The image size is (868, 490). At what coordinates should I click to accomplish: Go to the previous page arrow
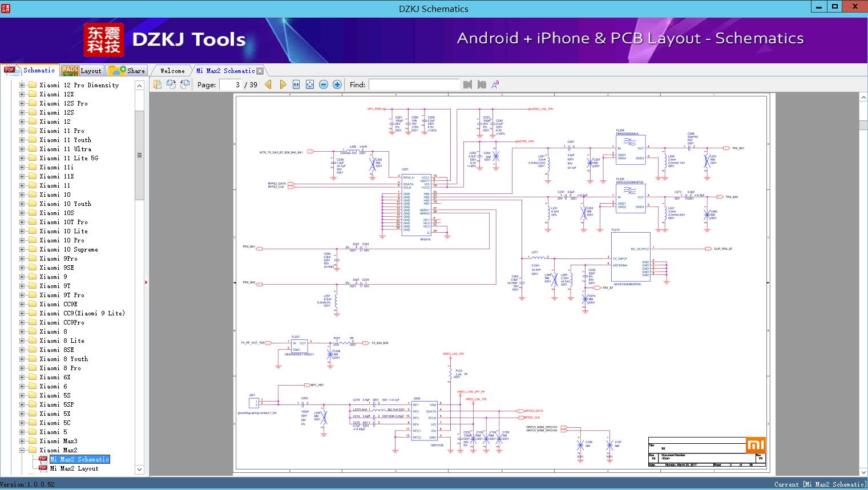[x=268, y=84]
